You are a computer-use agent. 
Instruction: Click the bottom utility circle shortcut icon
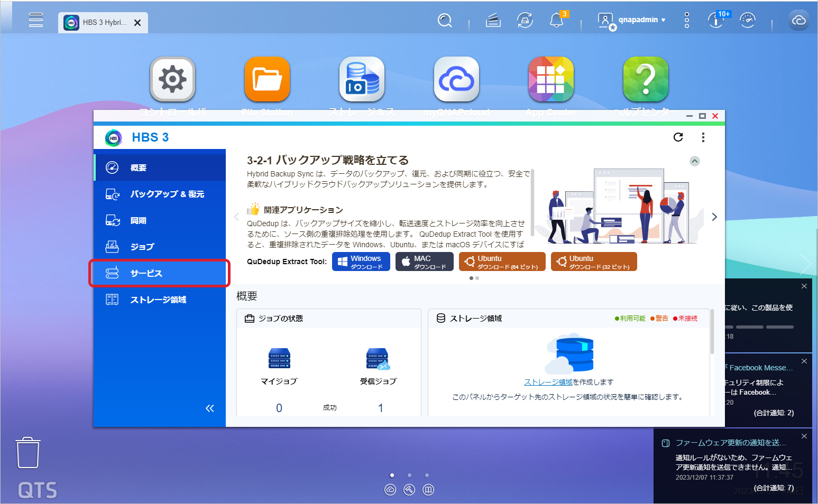pyautogui.click(x=409, y=490)
